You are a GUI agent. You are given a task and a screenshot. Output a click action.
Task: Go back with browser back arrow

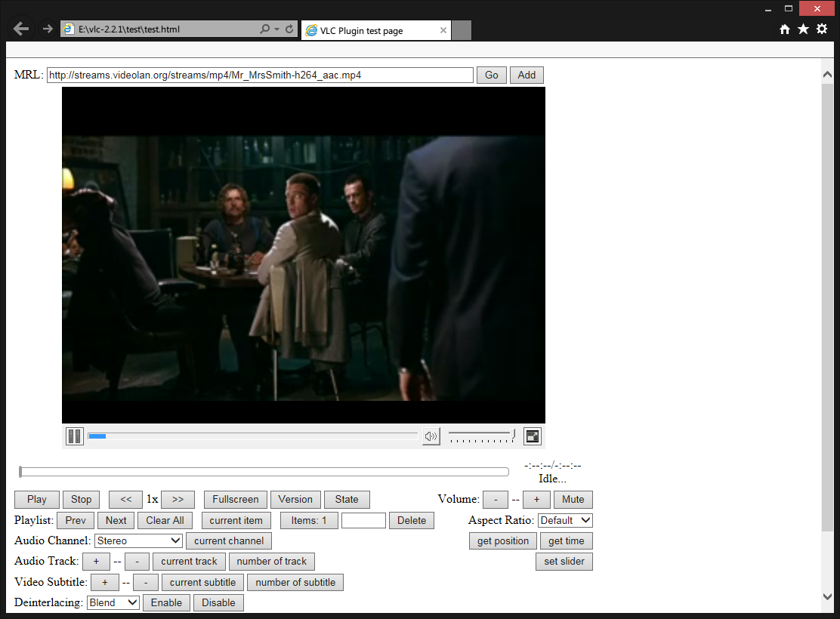[21, 29]
